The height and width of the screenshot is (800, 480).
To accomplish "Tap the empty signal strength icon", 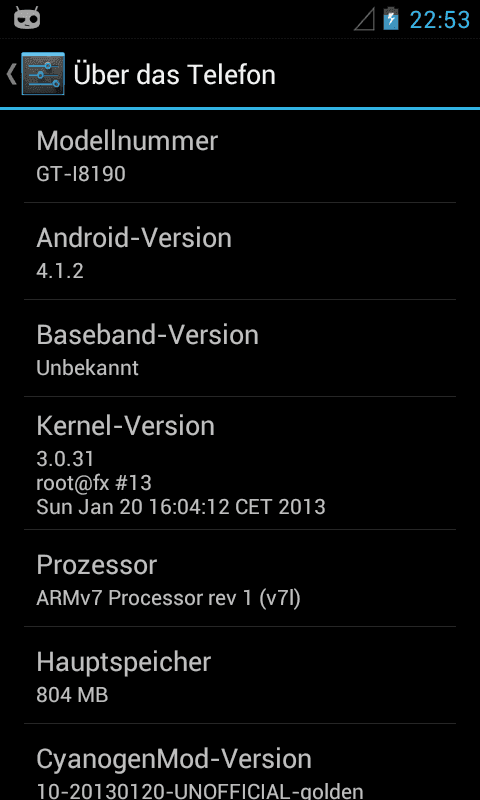I will (364, 19).
